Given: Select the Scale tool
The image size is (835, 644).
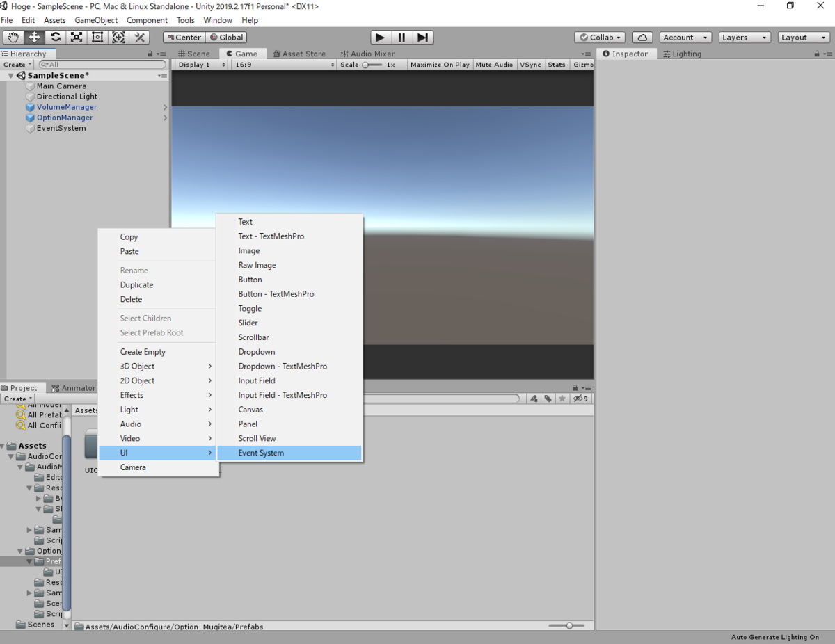Looking at the screenshot, I should (x=77, y=37).
